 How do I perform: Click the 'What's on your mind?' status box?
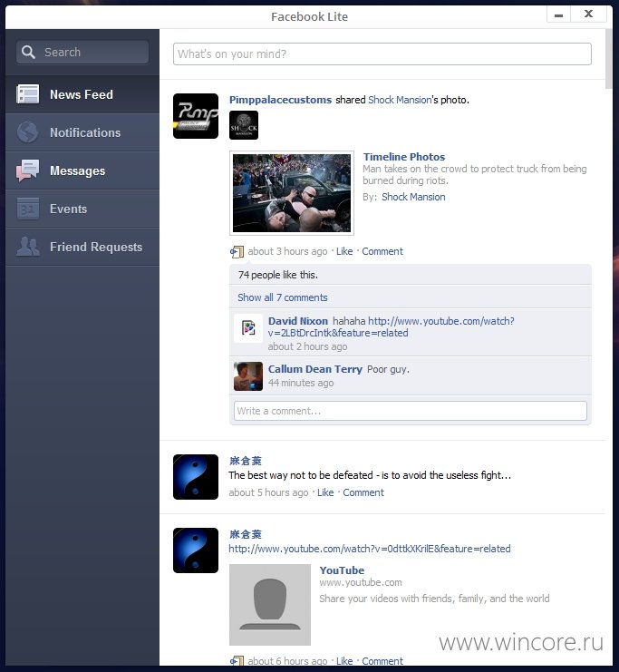coord(382,54)
